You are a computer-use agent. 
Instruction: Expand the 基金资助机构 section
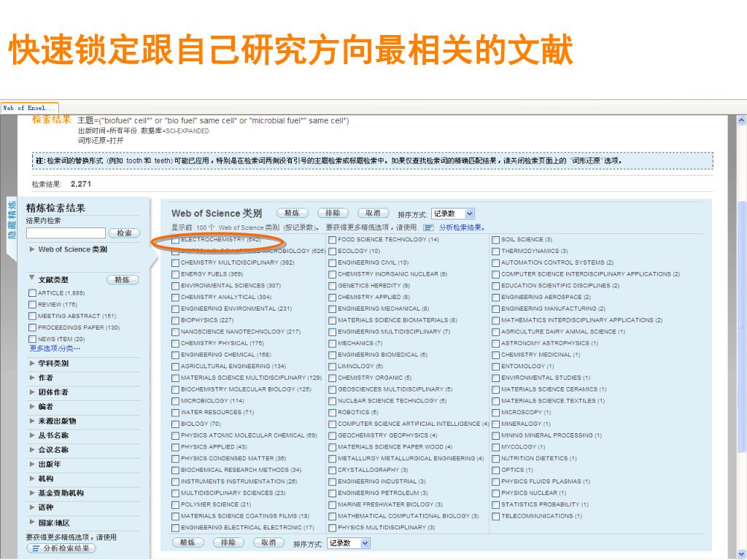coord(32,493)
